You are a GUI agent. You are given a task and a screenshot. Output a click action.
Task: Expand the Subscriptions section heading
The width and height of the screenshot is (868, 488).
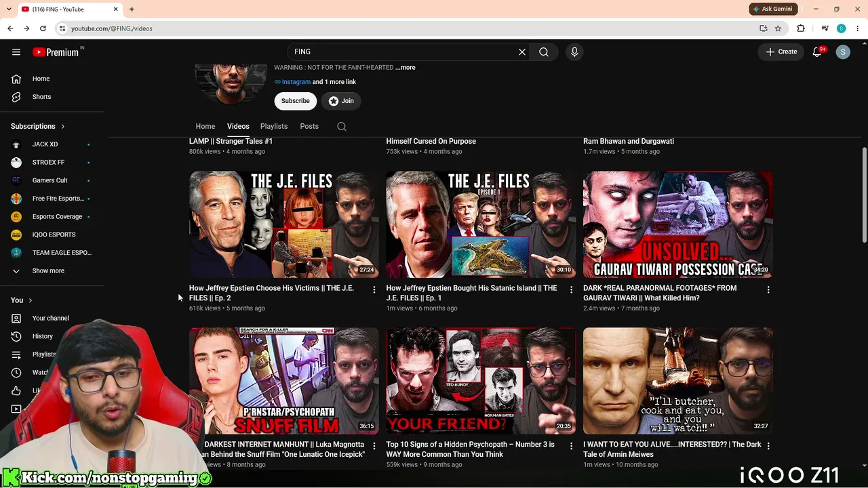click(x=38, y=126)
